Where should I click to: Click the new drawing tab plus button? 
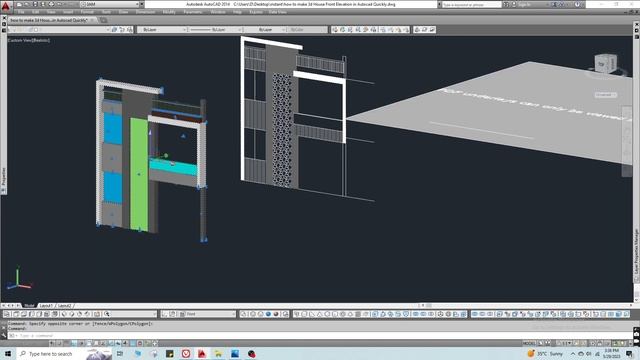[x=103, y=20]
